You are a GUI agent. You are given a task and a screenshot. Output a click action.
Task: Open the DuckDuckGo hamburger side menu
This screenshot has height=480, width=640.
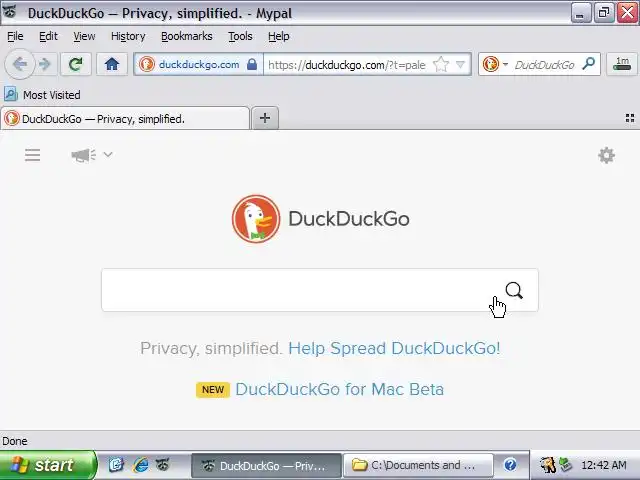pos(32,155)
